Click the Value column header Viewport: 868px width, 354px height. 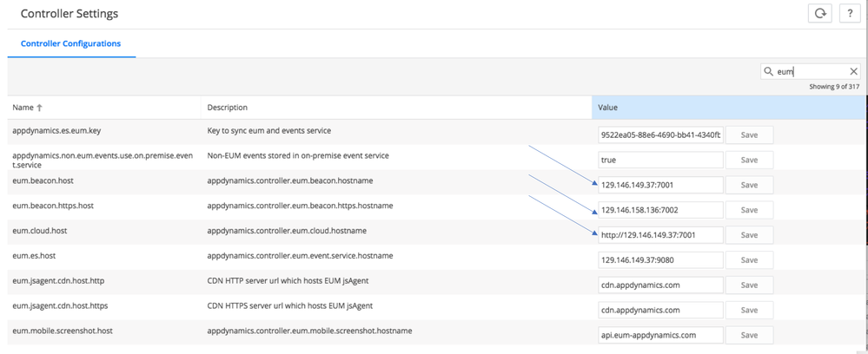[x=608, y=108]
